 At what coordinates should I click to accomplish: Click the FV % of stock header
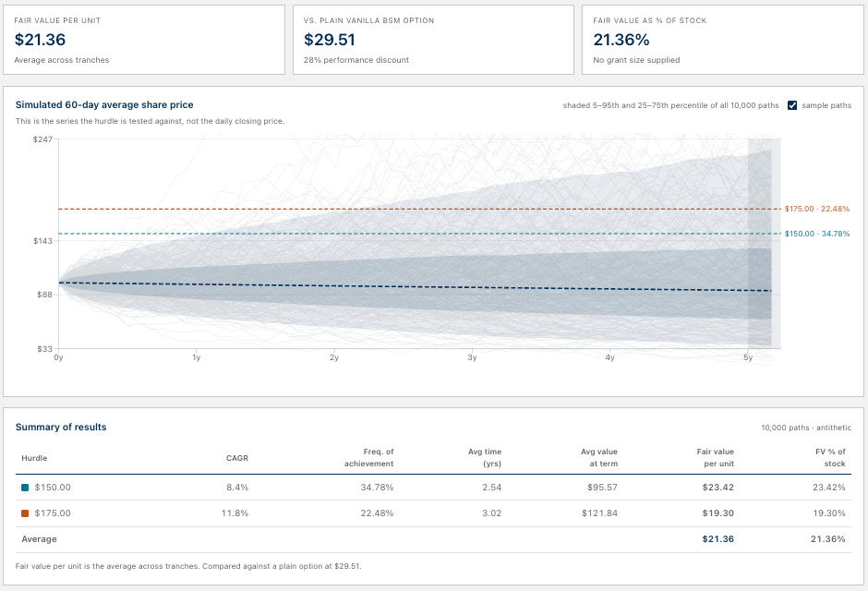(830, 458)
